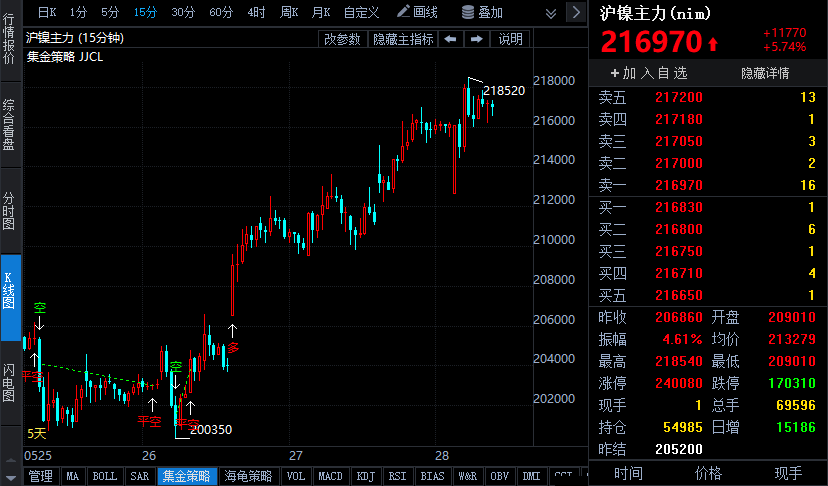The image size is (828, 486).
Task: Select the KDJ indicator tab
Action: [365, 476]
